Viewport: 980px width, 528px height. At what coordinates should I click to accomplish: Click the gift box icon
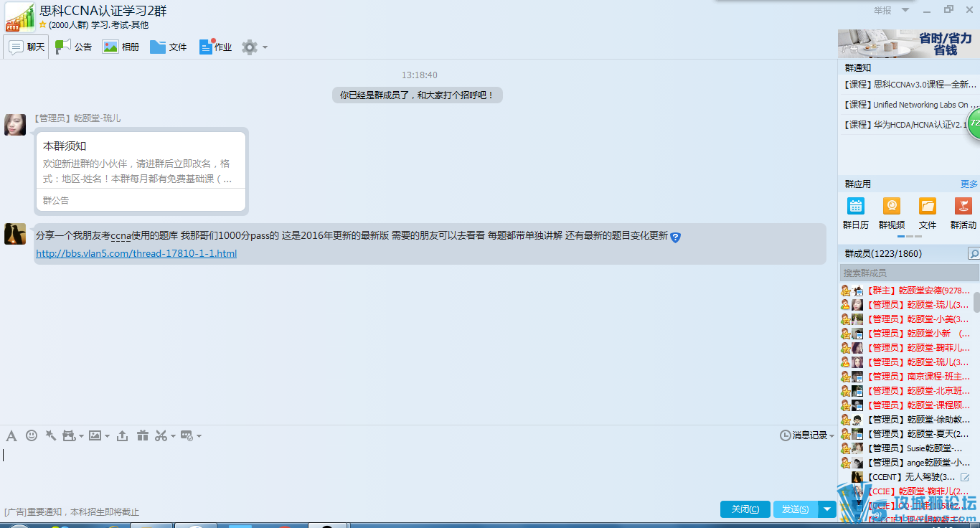[x=143, y=435]
